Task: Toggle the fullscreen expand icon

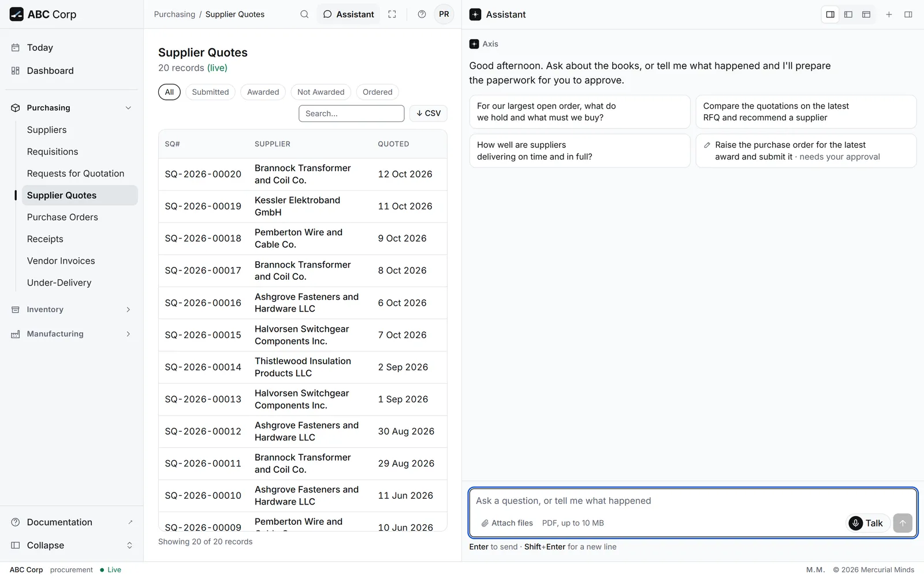Action: tap(392, 14)
